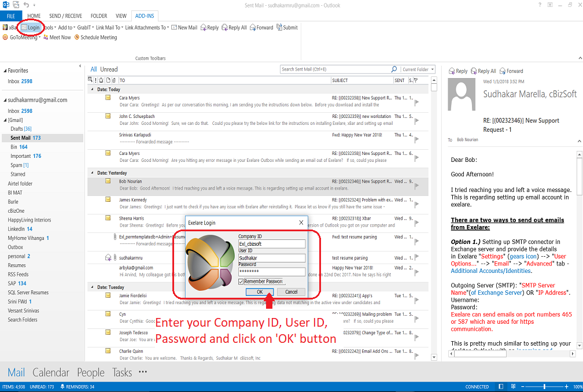Viewport: 583px width, 392px height.
Task: Click the flag on Bob Nourian email
Action: point(416,186)
